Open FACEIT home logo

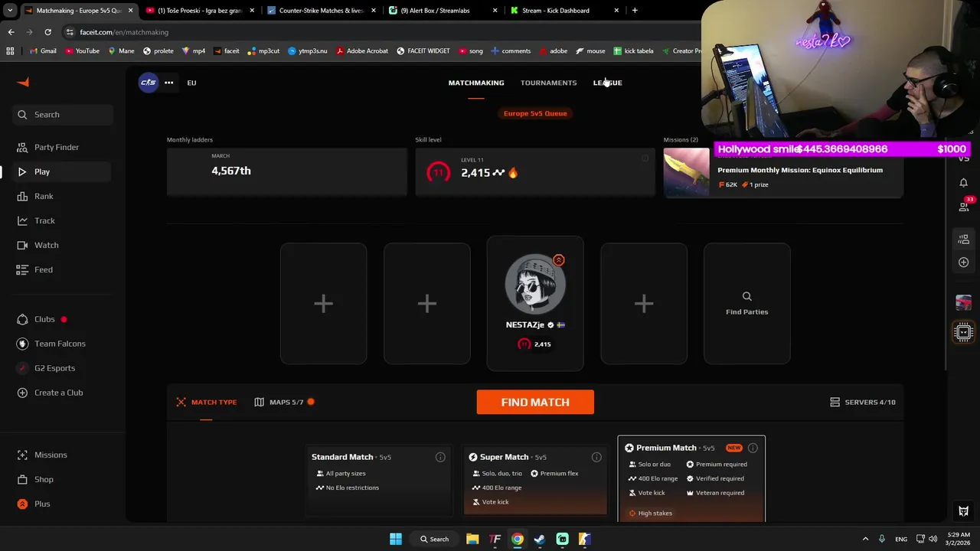pyautogui.click(x=23, y=82)
